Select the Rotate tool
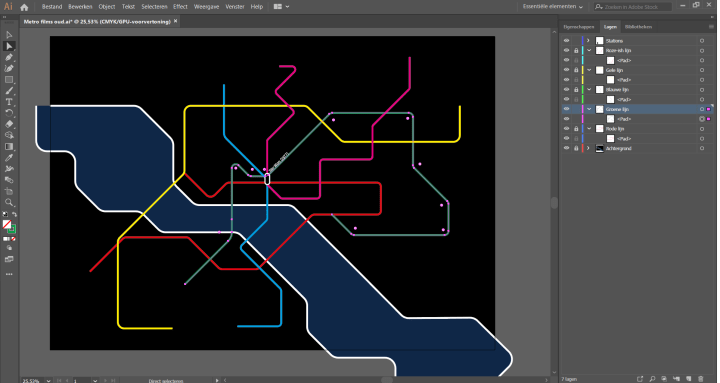 [x=9, y=113]
